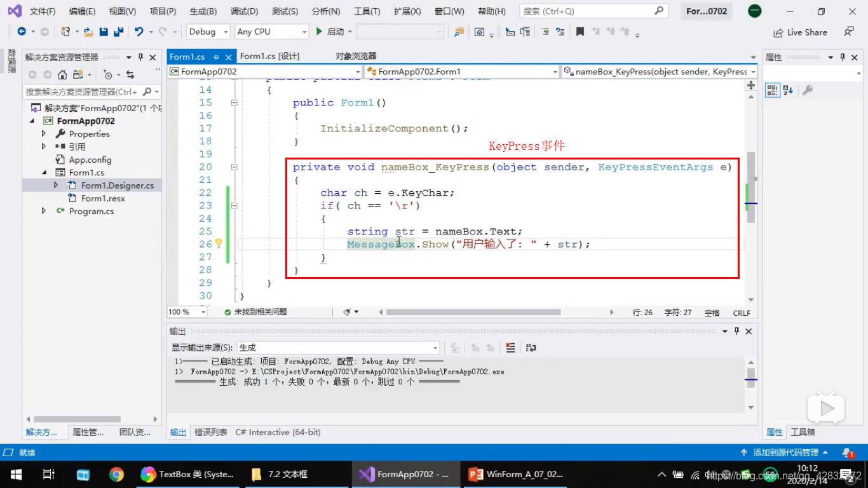Screen dimensions: 868x488
Task: Click the lightbulb quick-action icon on line 26
Action: point(219,243)
